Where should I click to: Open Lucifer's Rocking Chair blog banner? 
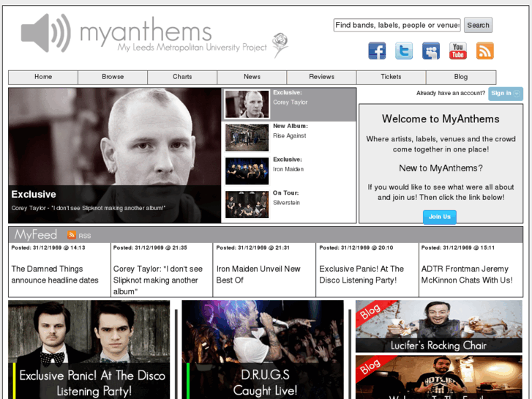tap(438, 327)
